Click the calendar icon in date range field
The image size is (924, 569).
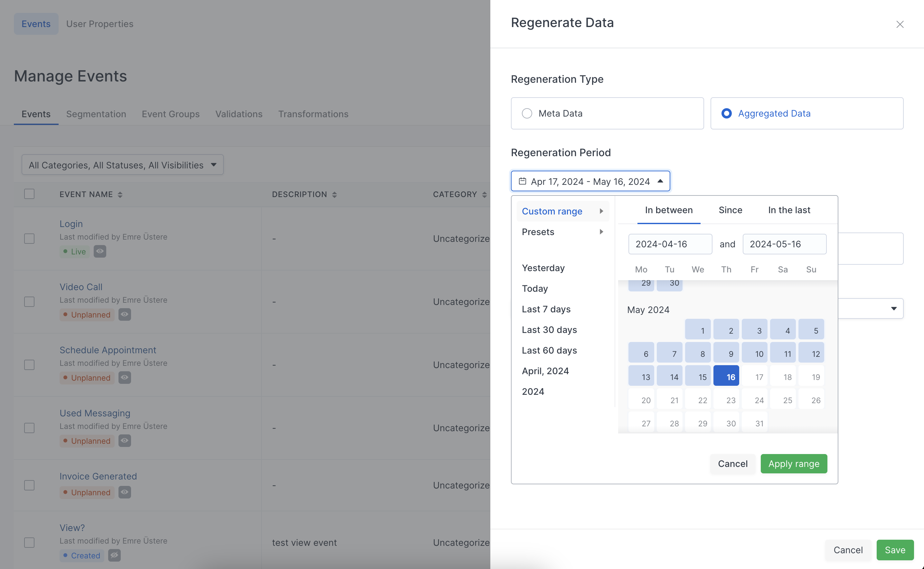(522, 181)
